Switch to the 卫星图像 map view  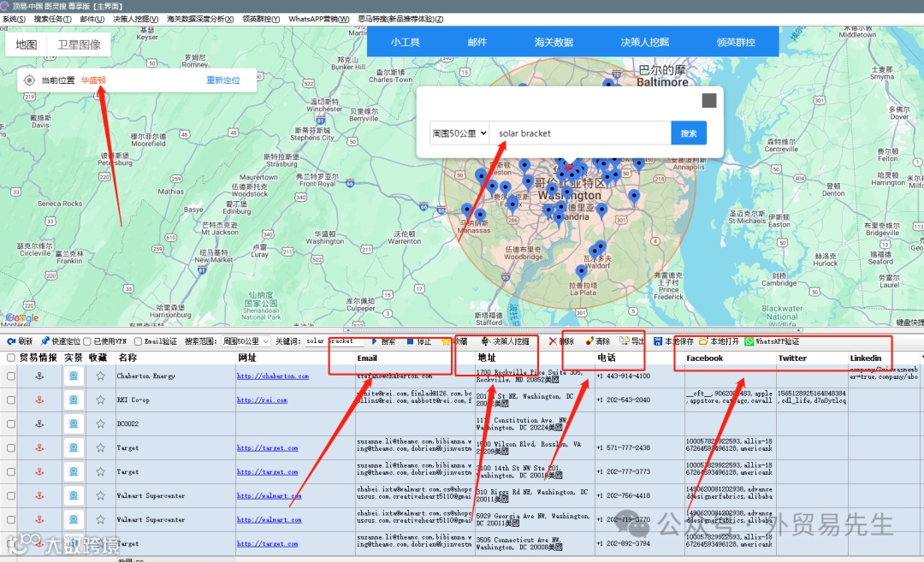coord(79,44)
